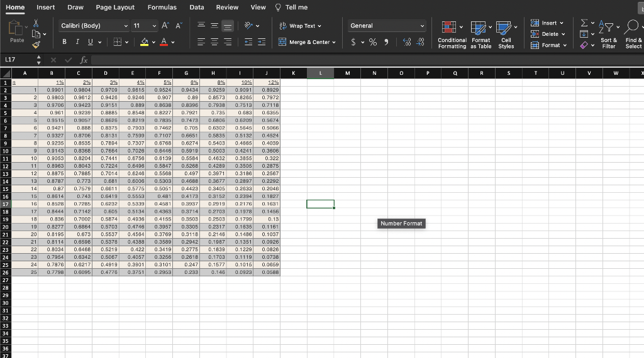Click the Name Box showing L17
644x358 pixels.
[x=18, y=60]
